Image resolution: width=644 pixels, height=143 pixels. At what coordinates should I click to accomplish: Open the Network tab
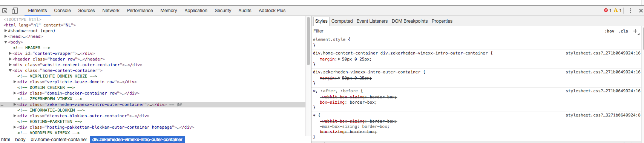tap(111, 11)
